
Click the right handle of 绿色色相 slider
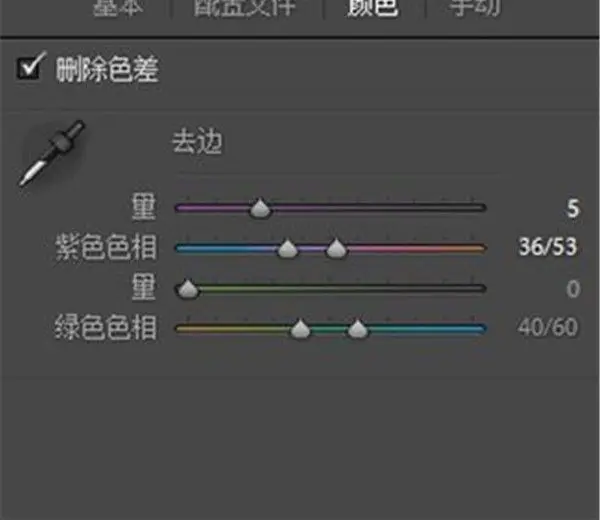[x=357, y=329]
